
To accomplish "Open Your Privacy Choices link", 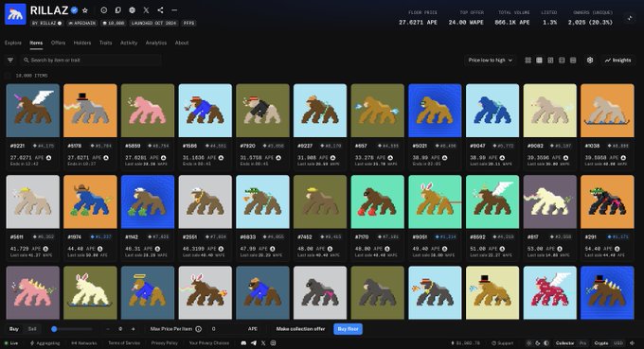I will pos(209,342).
